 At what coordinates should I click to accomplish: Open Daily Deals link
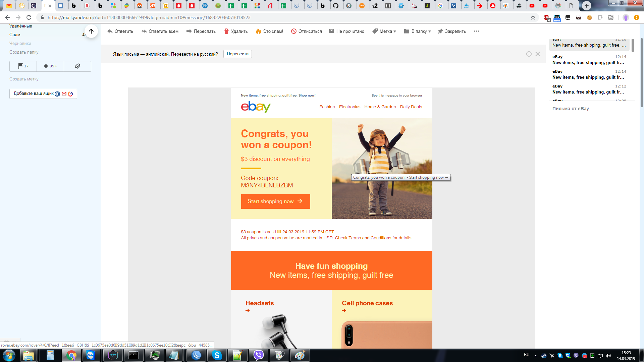tap(411, 107)
